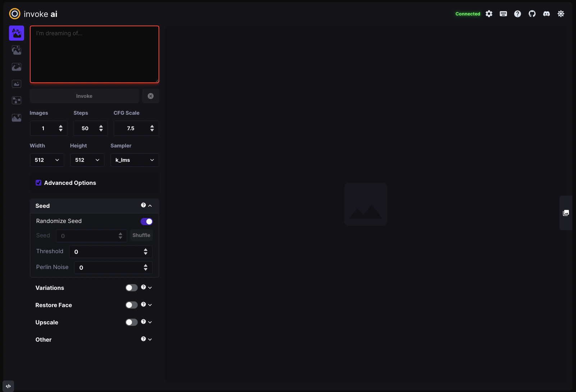Screen dimensions: 576x392
Task: Click the cancel generation X button
Action: coord(151,96)
